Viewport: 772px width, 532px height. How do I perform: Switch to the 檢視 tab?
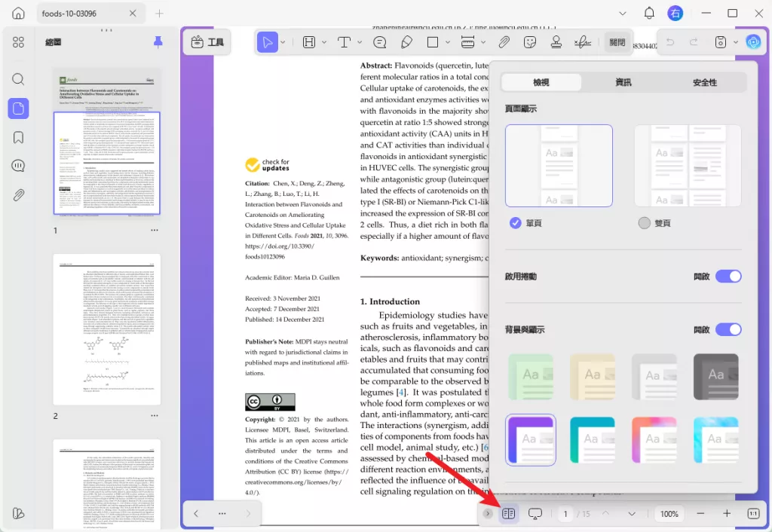point(541,82)
